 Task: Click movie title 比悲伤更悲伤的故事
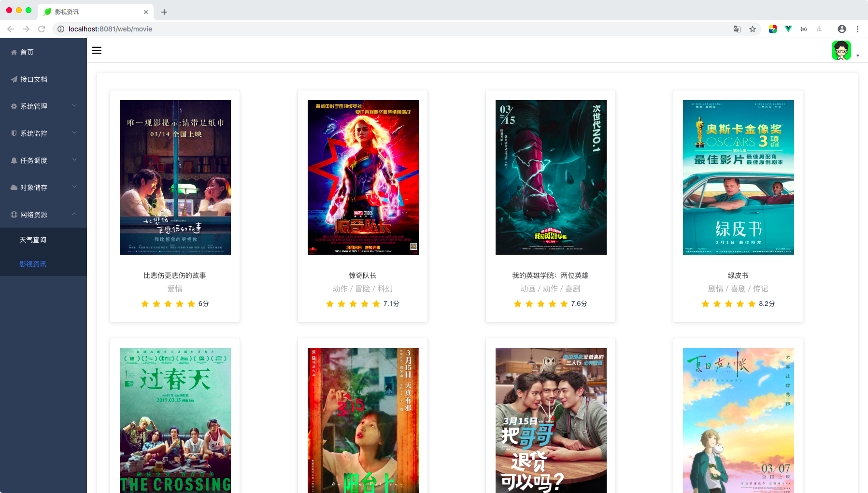click(175, 275)
